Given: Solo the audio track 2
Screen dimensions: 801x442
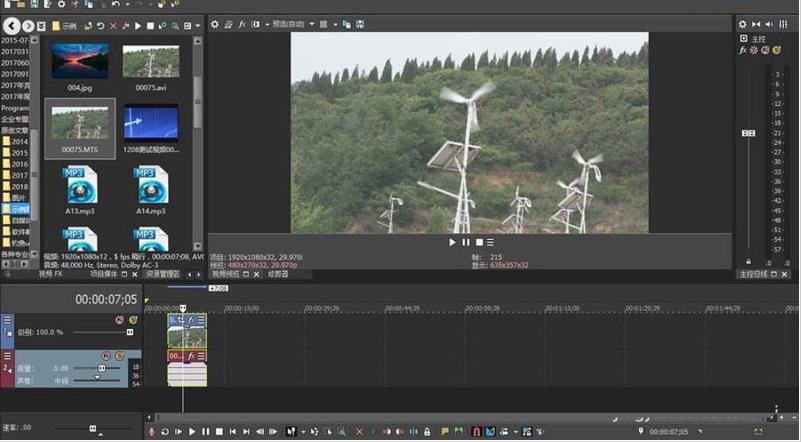Looking at the screenshot, I should [120, 356].
